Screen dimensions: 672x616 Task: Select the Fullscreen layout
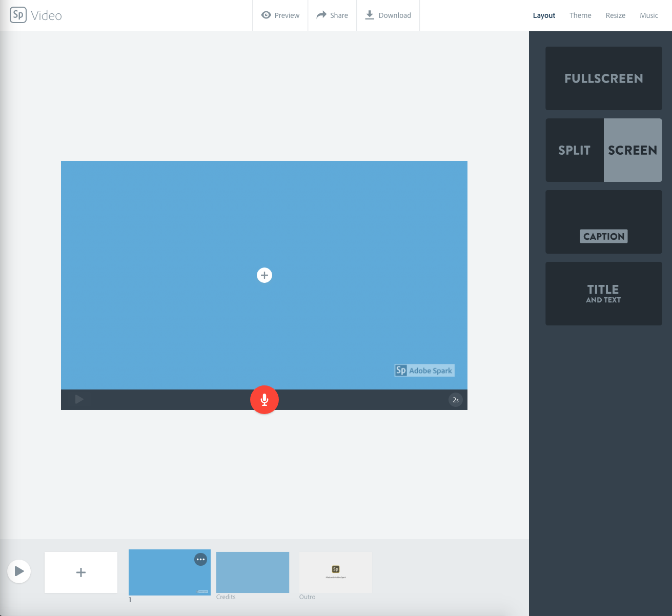click(603, 78)
